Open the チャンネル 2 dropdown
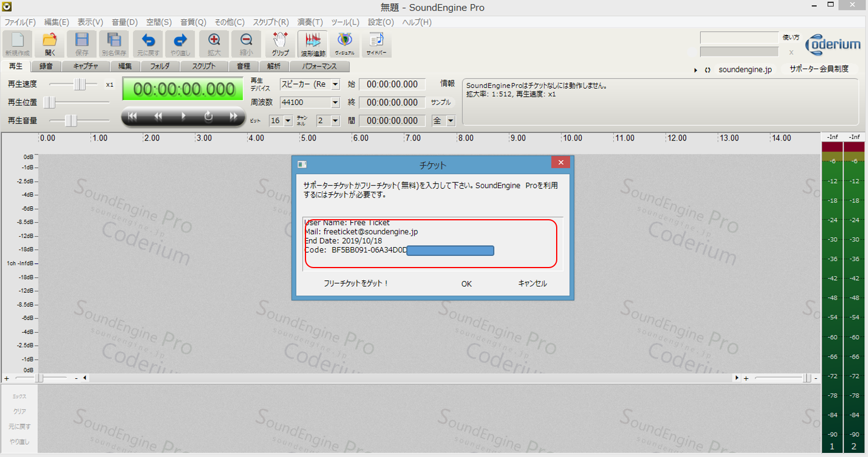 click(335, 121)
